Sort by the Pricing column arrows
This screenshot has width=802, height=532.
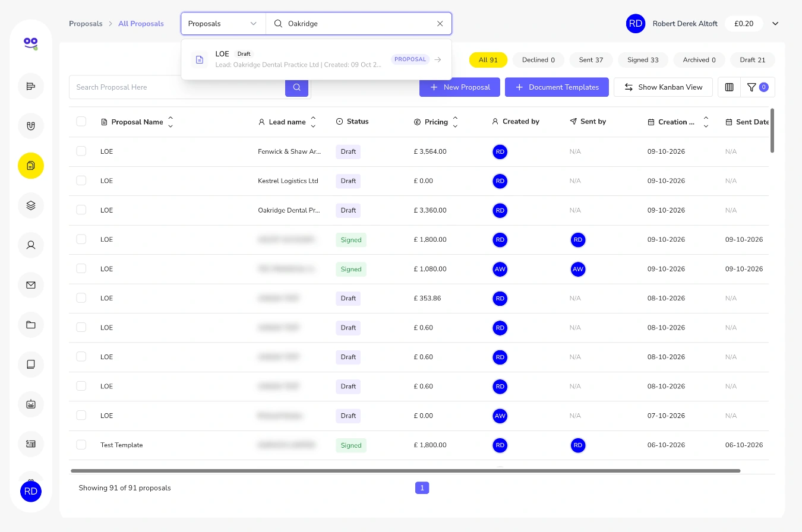pyautogui.click(x=455, y=122)
